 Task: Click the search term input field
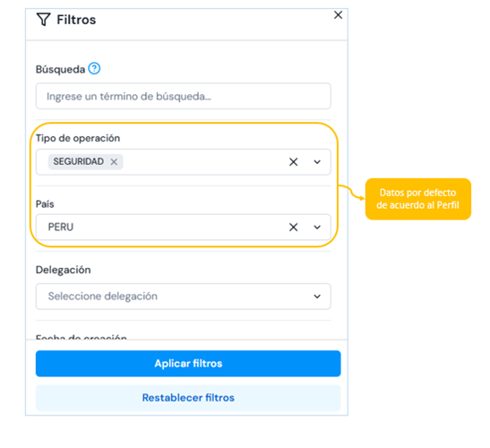pos(183,96)
